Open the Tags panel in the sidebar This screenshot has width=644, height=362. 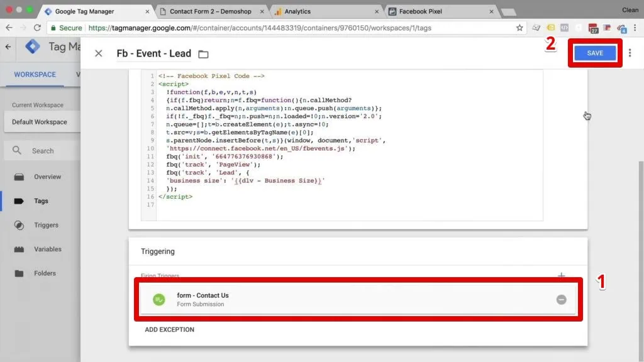point(39,201)
